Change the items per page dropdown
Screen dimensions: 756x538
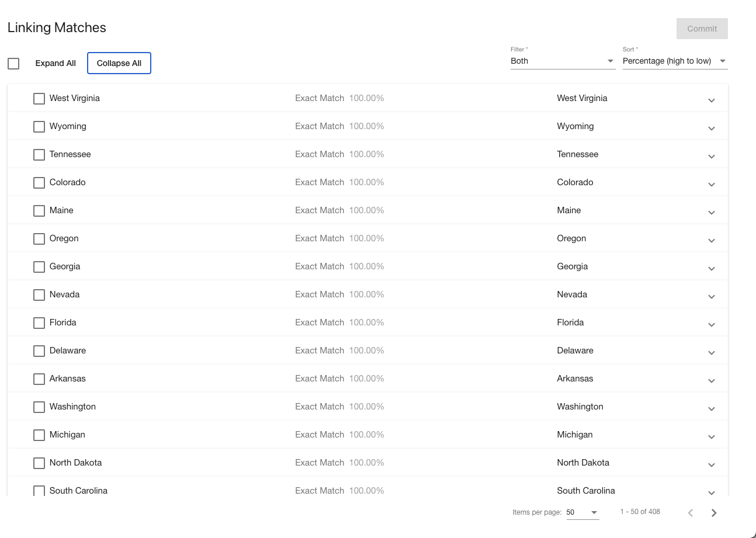582,512
